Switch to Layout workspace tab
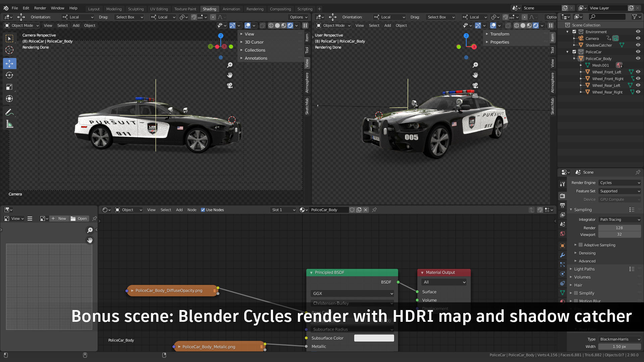 [94, 9]
